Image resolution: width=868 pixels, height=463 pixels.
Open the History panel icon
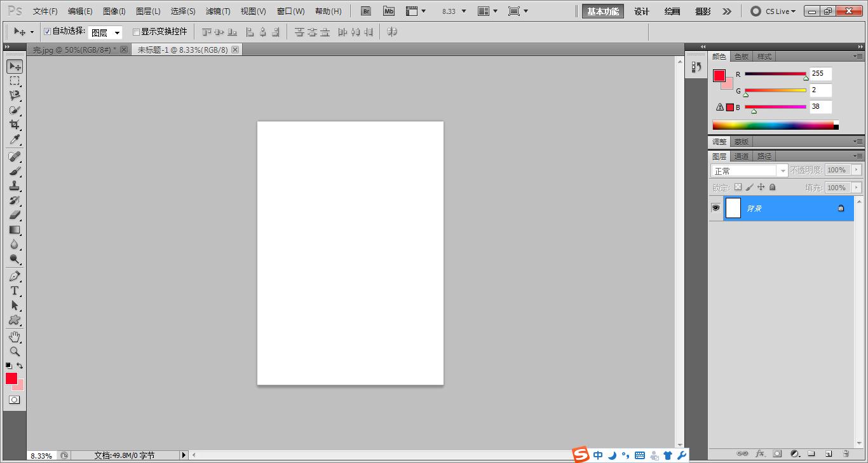click(x=696, y=67)
